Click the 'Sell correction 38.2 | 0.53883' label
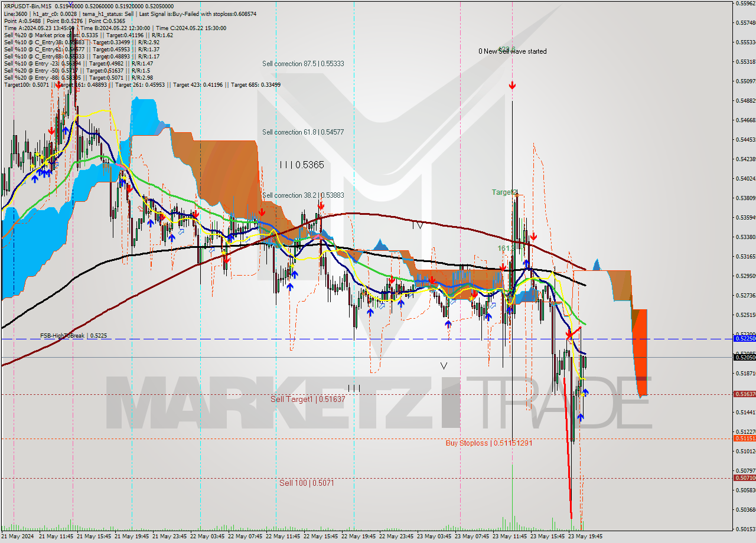The height and width of the screenshot is (543, 756). 303,195
